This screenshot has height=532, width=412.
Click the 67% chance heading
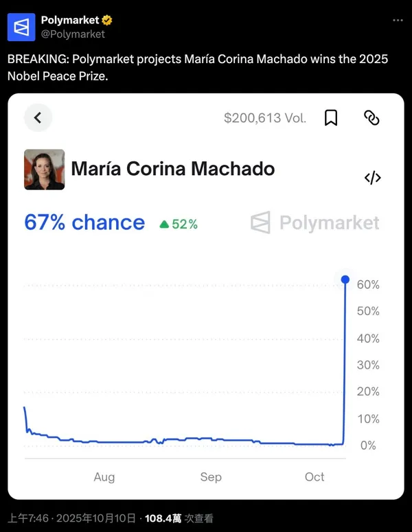point(84,222)
